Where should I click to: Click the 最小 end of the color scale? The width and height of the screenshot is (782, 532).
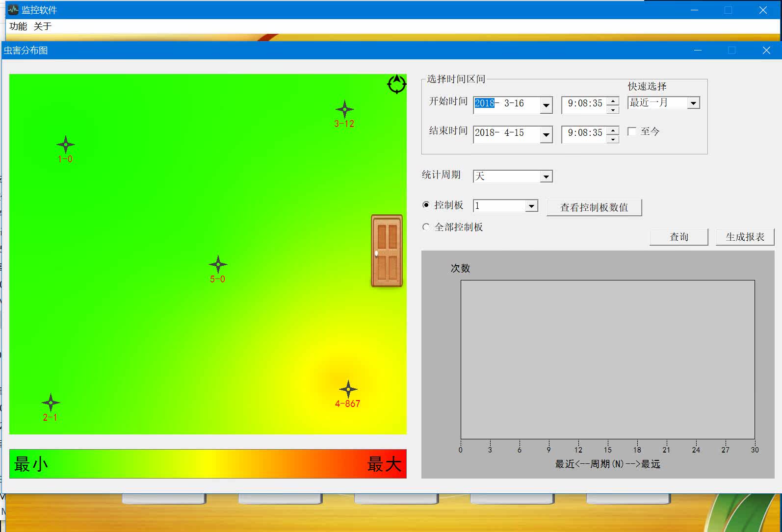pyautogui.click(x=31, y=464)
